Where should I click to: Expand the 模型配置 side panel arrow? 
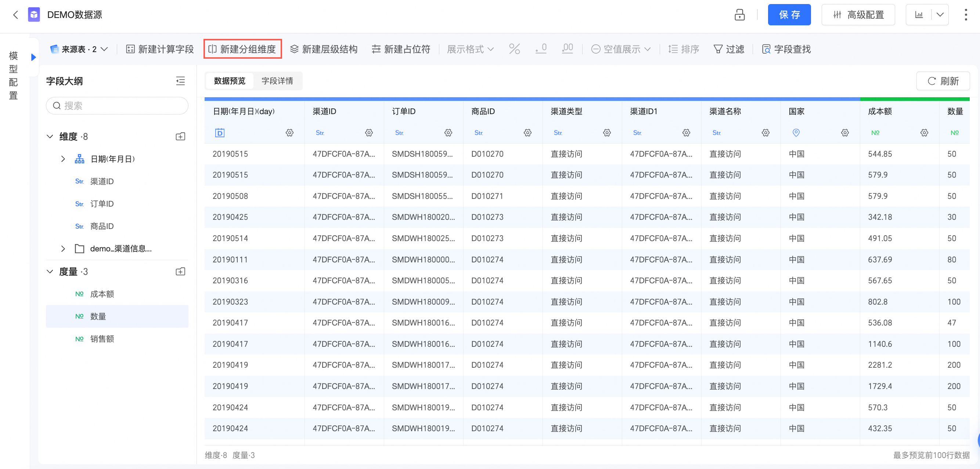tap(33, 57)
